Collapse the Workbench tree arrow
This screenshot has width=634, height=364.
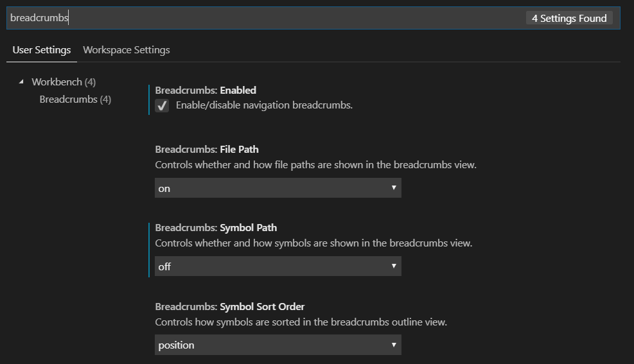[22, 82]
